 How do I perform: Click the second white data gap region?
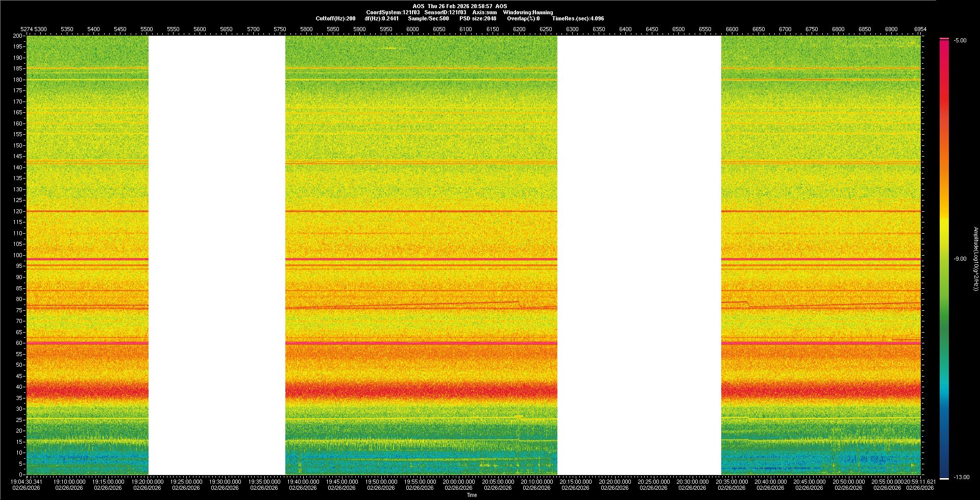tap(639, 255)
